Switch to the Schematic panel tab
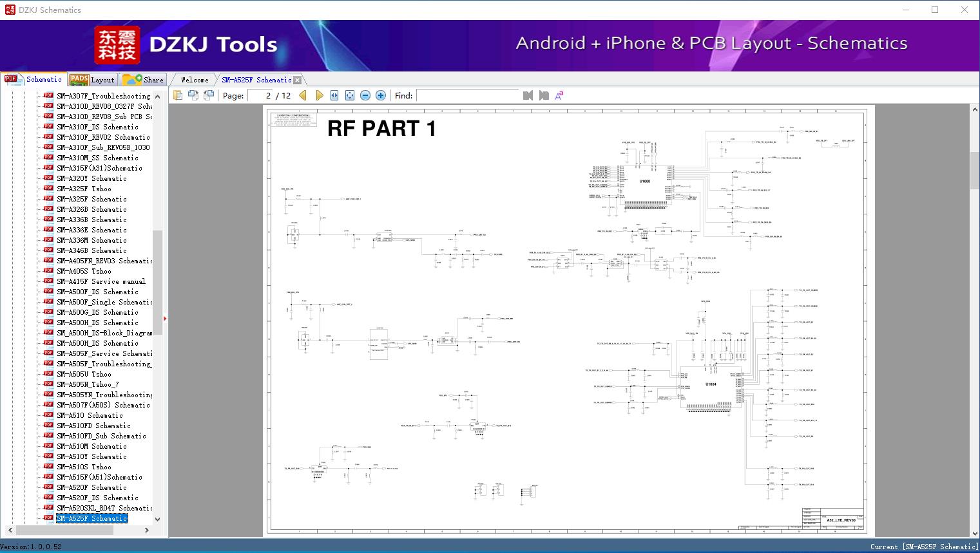The height and width of the screenshot is (553, 980). click(34, 79)
